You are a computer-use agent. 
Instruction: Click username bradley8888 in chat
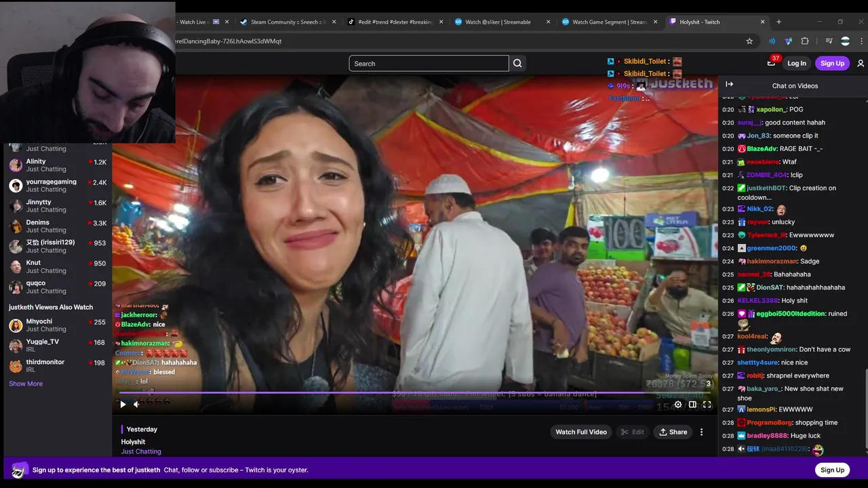[x=768, y=436]
